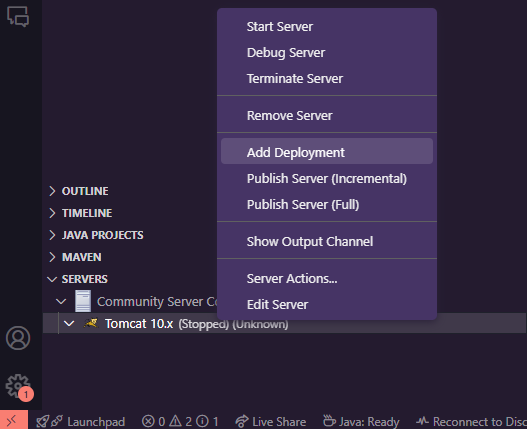527x429 pixels.
Task: Click the Live Share icon
Action: (242, 422)
